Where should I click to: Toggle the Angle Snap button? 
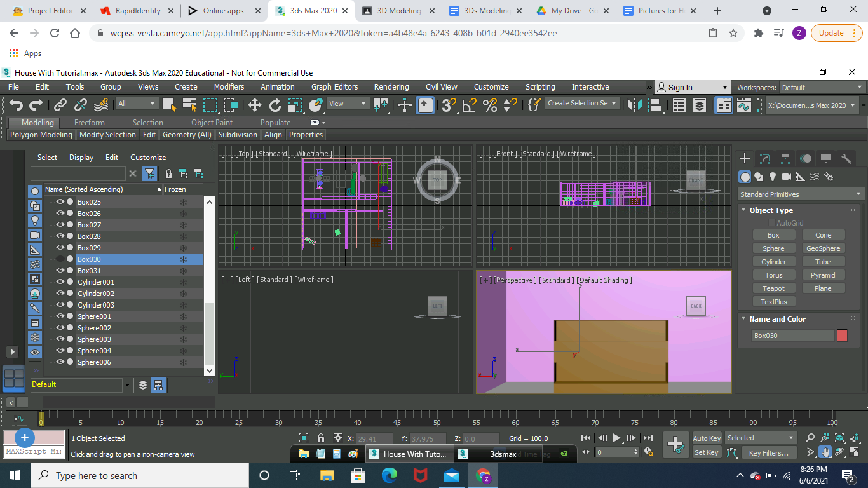click(x=469, y=105)
